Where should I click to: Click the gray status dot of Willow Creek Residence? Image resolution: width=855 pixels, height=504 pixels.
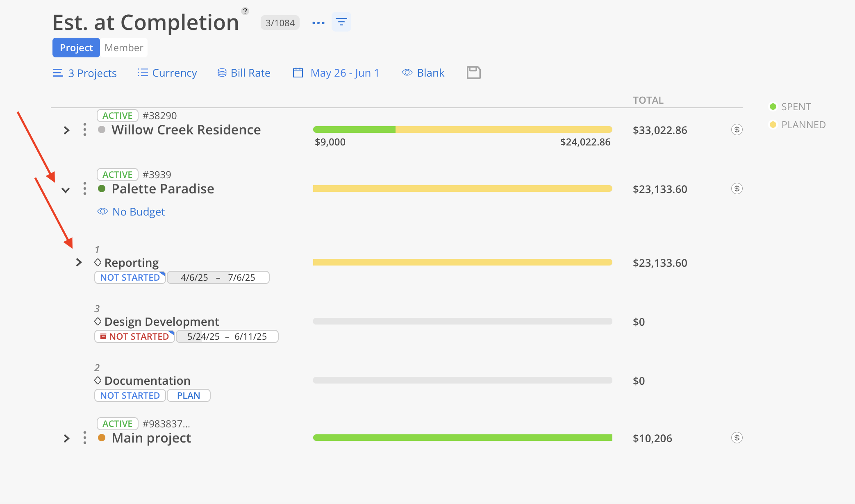(x=102, y=129)
